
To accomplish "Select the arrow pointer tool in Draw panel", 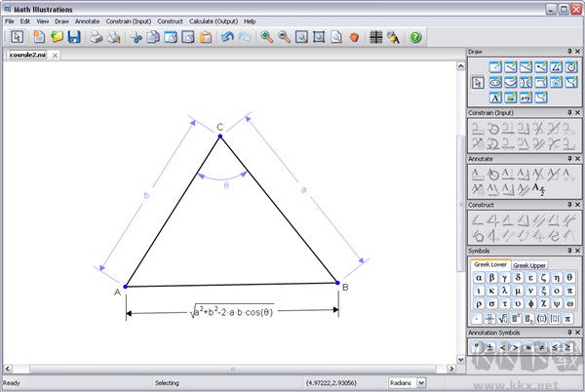I will (478, 82).
